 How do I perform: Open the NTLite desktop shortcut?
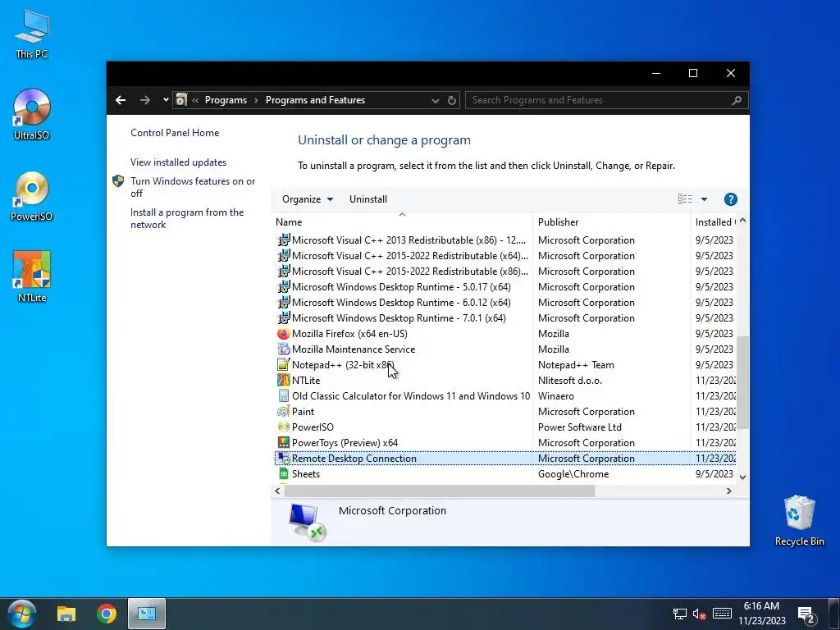[32, 276]
